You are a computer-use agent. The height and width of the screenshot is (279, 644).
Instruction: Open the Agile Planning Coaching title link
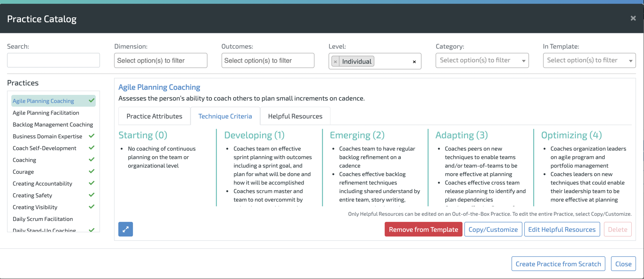coord(159,87)
